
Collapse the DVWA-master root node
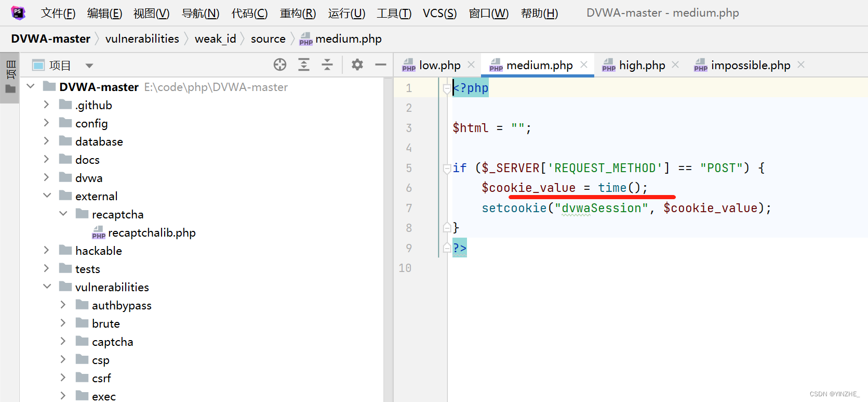pos(31,86)
